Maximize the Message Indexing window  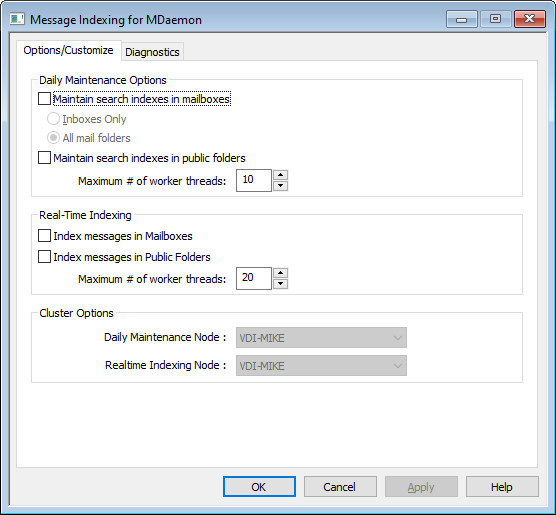click(x=495, y=19)
